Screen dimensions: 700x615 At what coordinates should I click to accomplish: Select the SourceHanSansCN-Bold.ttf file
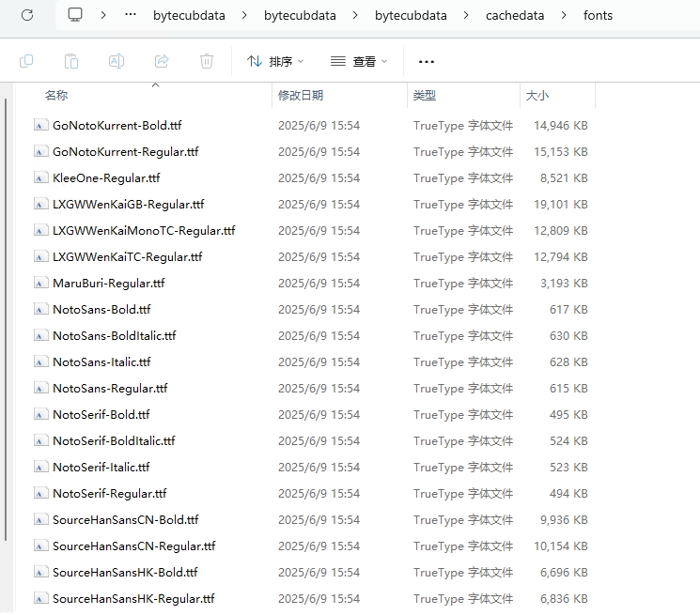125,519
